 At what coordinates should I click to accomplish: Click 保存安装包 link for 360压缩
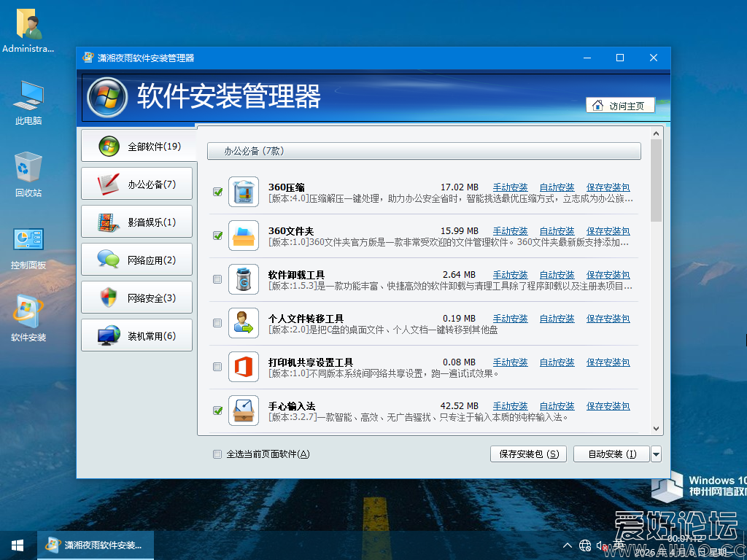tap(608, 187)
